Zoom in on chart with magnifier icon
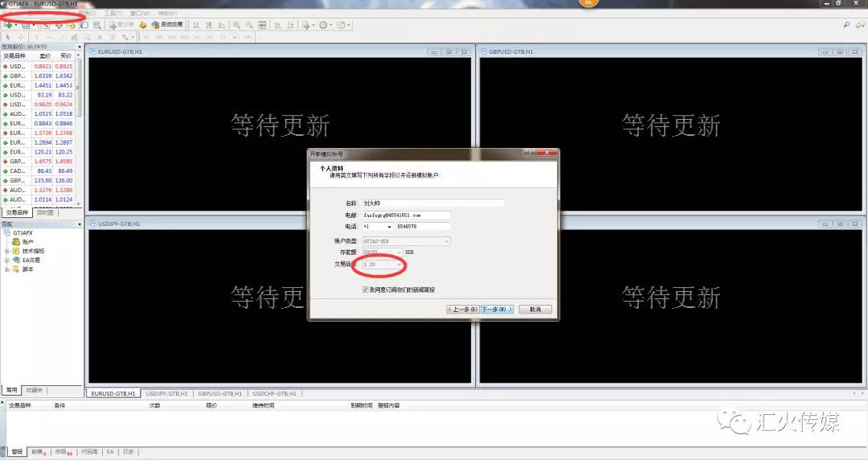Viewport: 868px width, 460px height. coord(236,25)
